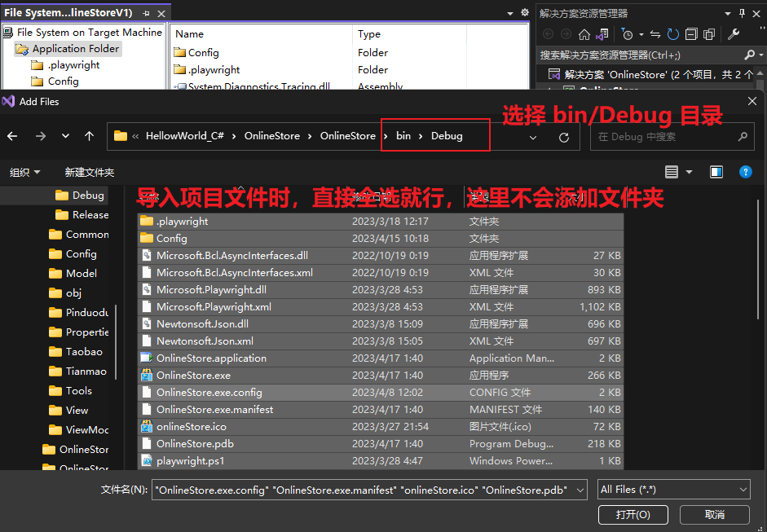The height and width of the screenshot is (532, 767).
Task: Open the All Files (*.*) file type dropdown
Action: click(672, 489)
